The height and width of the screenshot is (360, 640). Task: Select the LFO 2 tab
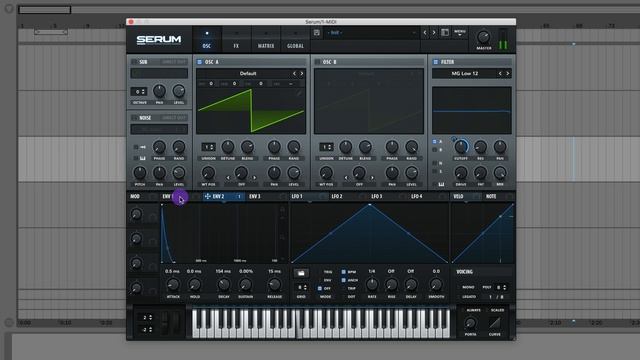348,196
